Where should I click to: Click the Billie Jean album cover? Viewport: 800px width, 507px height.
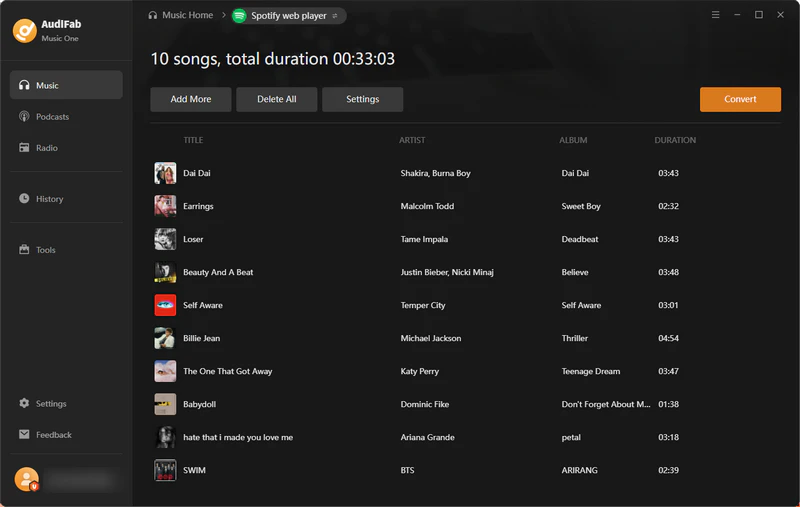pyautogui.click(x=165, y=338)
